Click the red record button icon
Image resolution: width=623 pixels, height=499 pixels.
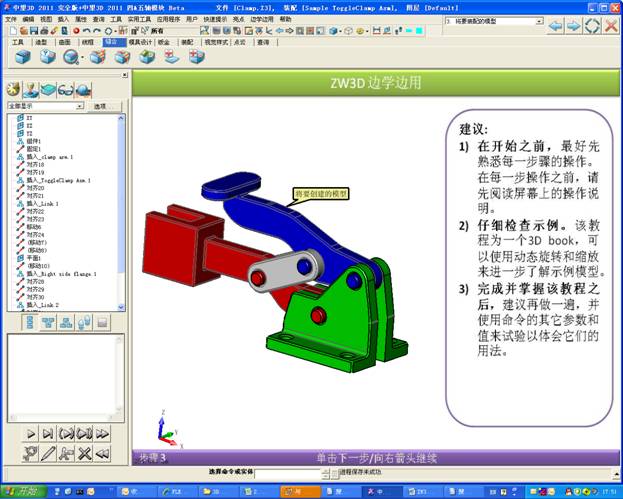tap(76, 31)
